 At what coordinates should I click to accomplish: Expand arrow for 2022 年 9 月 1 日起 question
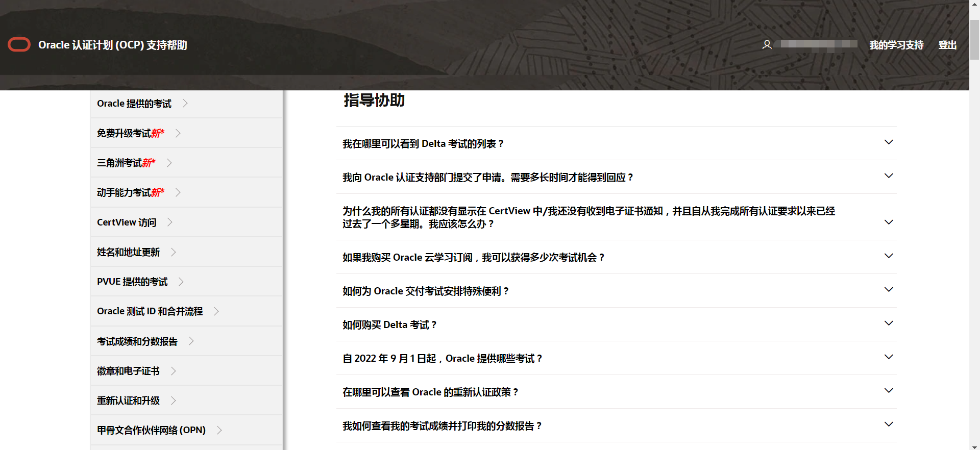click(x=889, y=357)
